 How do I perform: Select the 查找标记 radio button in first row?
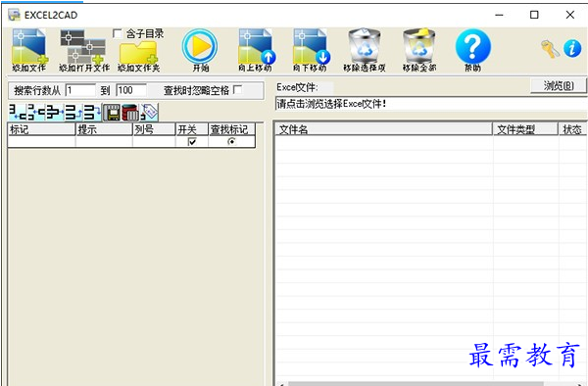coord(231,142)
